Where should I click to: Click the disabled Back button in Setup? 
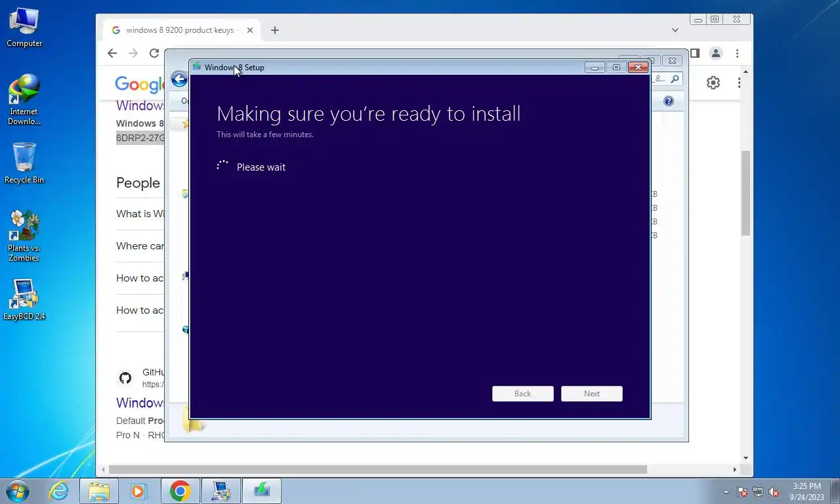click(523, 394)
